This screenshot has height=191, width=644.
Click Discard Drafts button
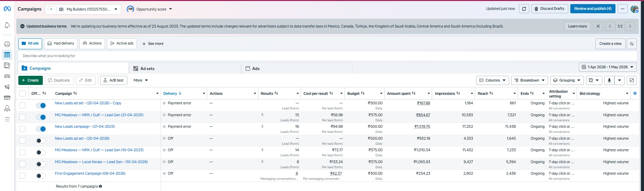click(x=549, y=9)
